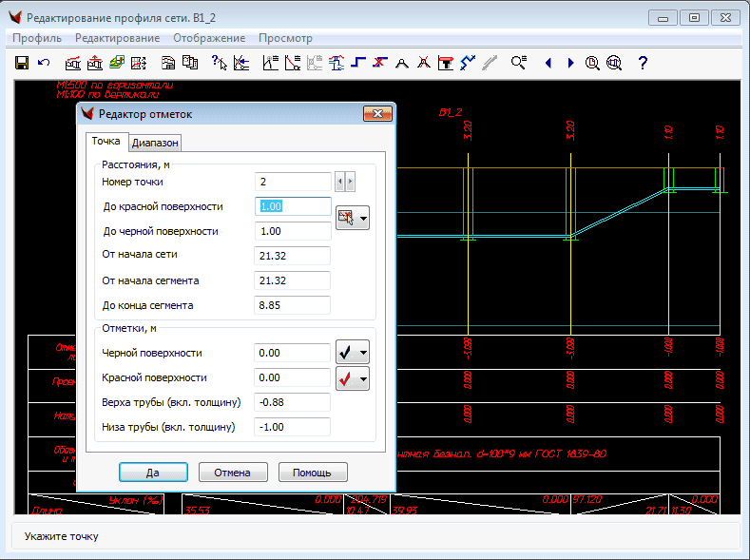The image size is (750, 560).
Task: Click the Save floppy disk icon
Action: (23, 64)
